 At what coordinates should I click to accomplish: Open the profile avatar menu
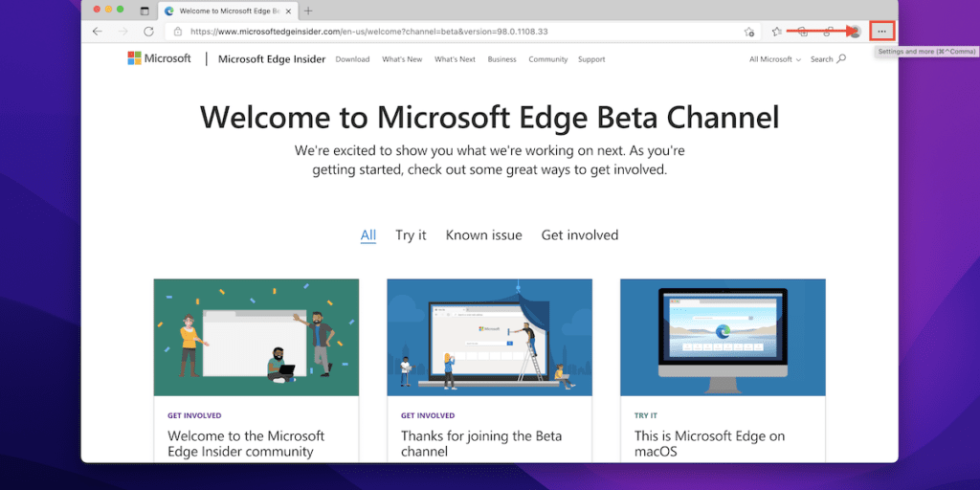[856, 32]
